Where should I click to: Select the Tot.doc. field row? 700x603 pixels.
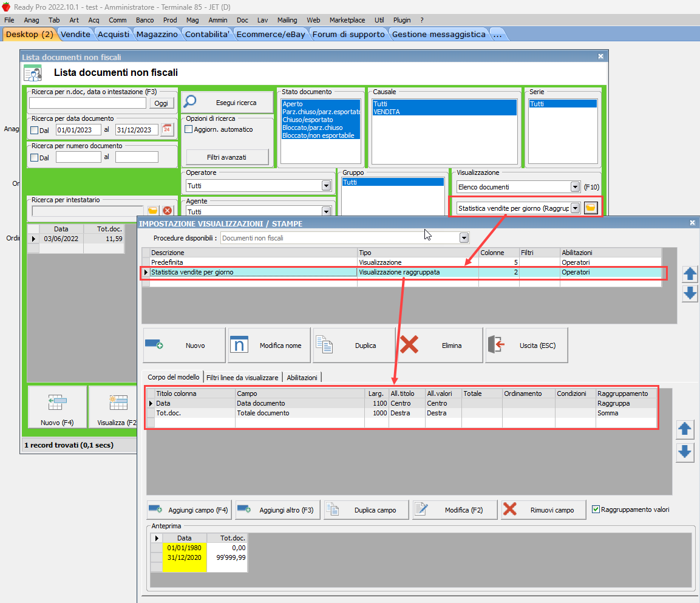click(x=401, y=413)
